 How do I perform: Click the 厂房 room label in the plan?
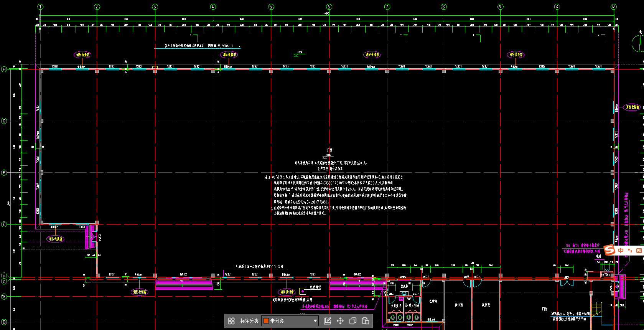[329, 150]
